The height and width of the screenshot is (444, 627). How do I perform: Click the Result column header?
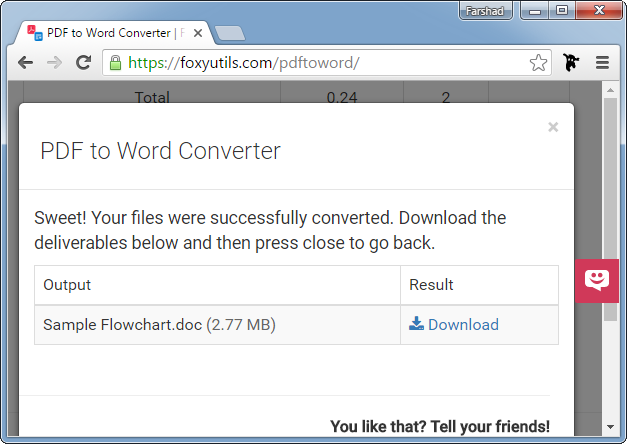click(x=479, y=285)
